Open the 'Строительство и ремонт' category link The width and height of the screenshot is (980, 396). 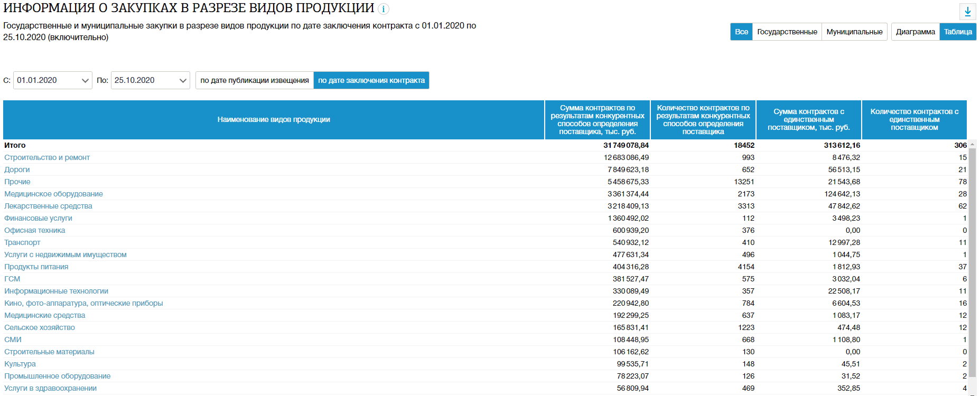point(47,157)
